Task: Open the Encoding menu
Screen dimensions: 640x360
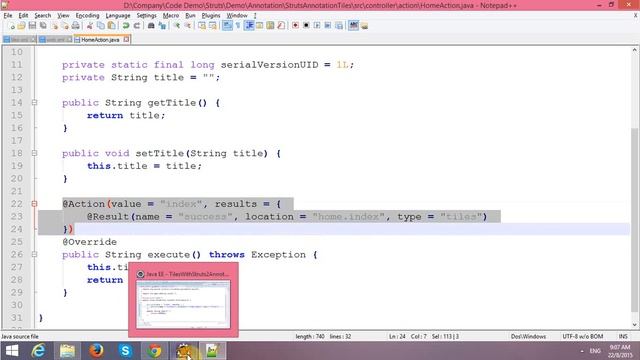Action: 87,16
